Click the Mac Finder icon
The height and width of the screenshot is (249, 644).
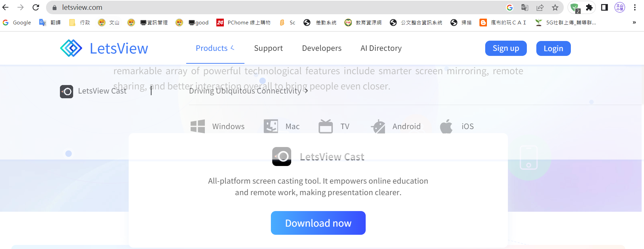271,126
